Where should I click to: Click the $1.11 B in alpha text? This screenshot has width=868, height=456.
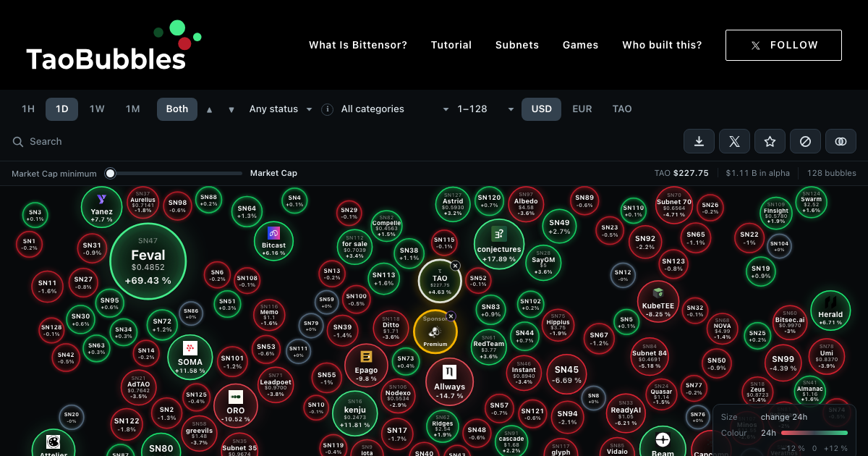click(758, 173)
